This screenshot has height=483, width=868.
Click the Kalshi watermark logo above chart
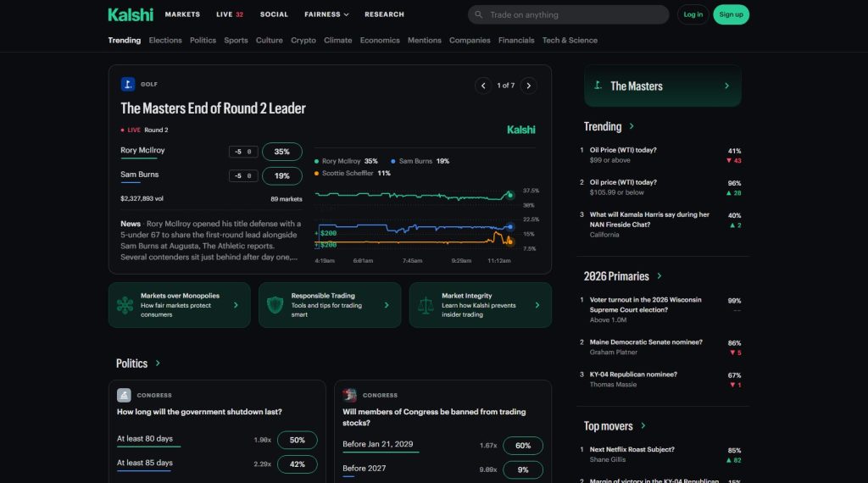point(521,130)
